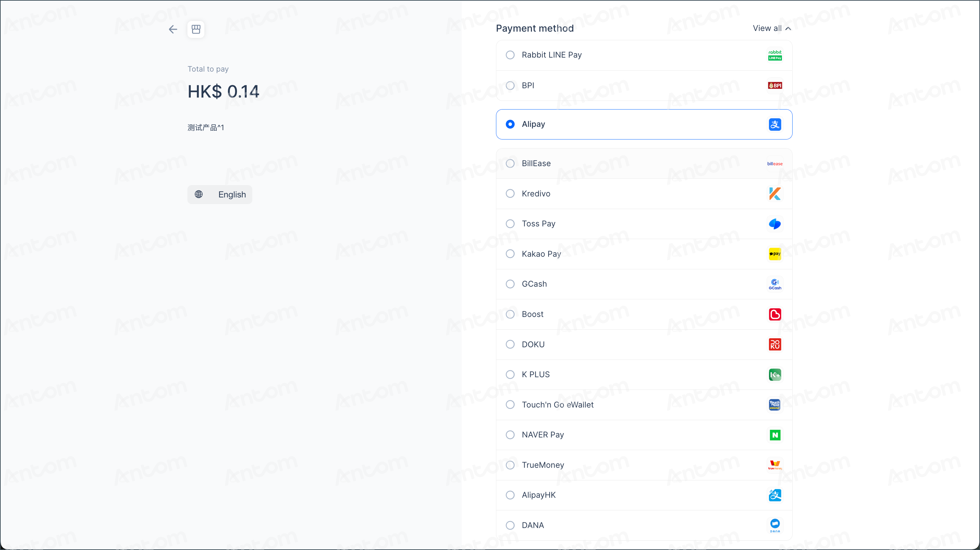Select the GCash radio button

coord(510,284)
